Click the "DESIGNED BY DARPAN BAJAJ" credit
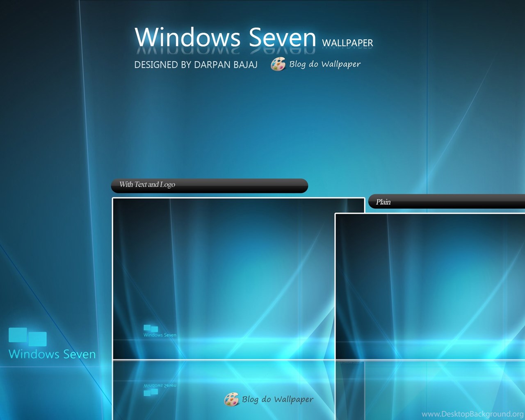 click(x=196, y=65)
